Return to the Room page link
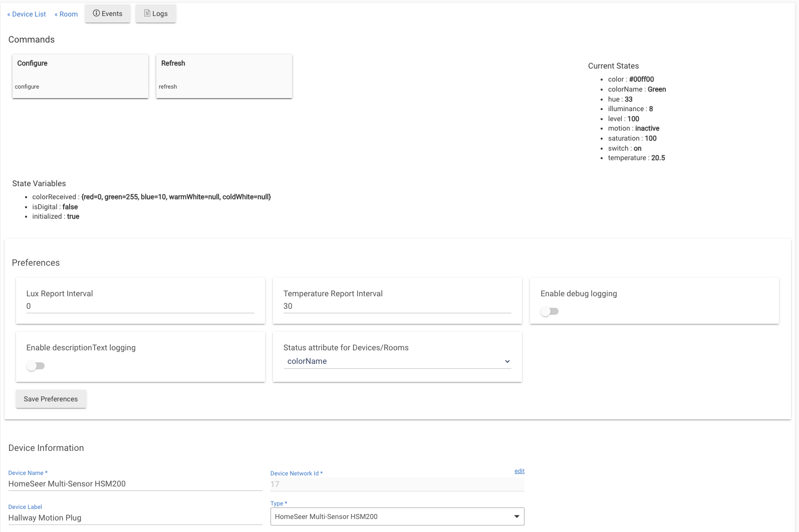This screenshot has width=799, height=532. pos(66,15)
